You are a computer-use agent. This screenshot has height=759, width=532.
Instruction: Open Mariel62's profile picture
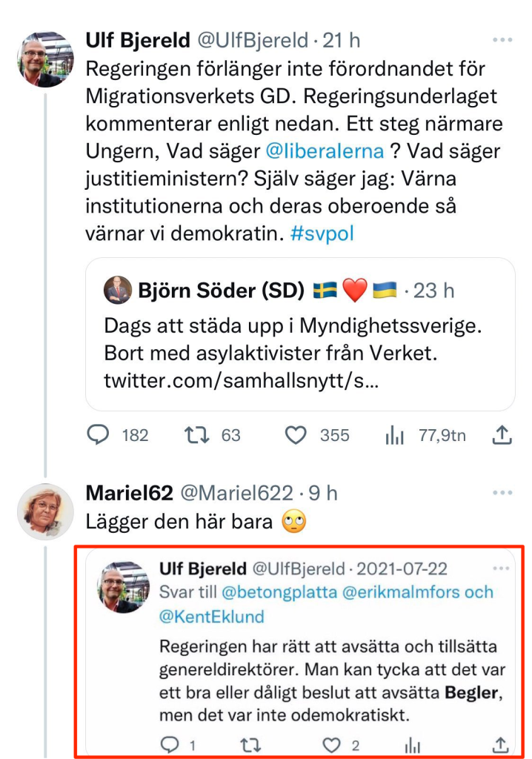click(x=45, y=511)
